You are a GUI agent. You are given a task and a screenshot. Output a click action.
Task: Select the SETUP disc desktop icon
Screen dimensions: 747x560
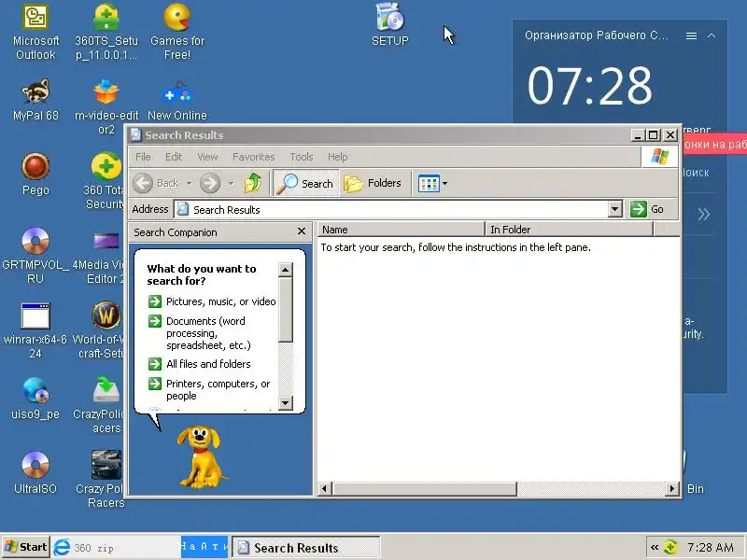pos(390,24)
